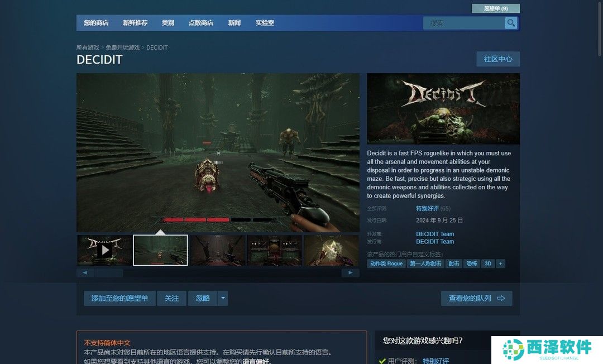
Task: Open the 社区中心 button
Action: click(x=498, y=59)
